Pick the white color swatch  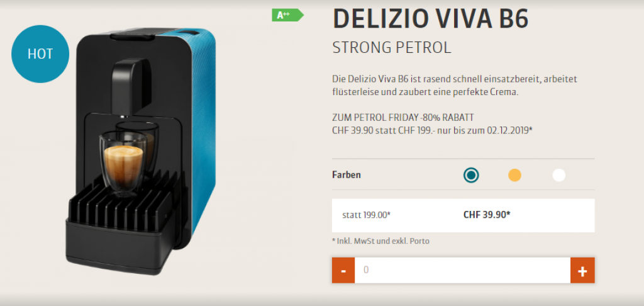559,175
